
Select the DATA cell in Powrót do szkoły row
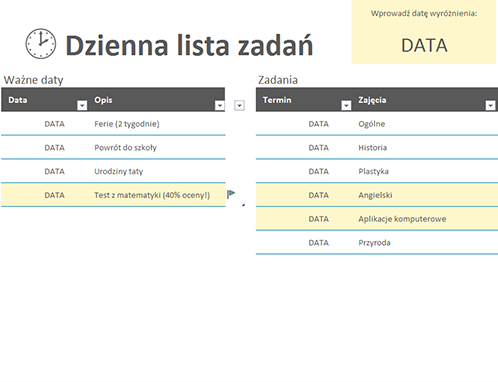[x=55, y=148]
